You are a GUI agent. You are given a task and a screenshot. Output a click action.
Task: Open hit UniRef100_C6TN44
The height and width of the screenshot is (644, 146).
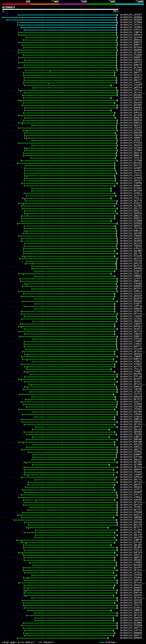[131, 22]
